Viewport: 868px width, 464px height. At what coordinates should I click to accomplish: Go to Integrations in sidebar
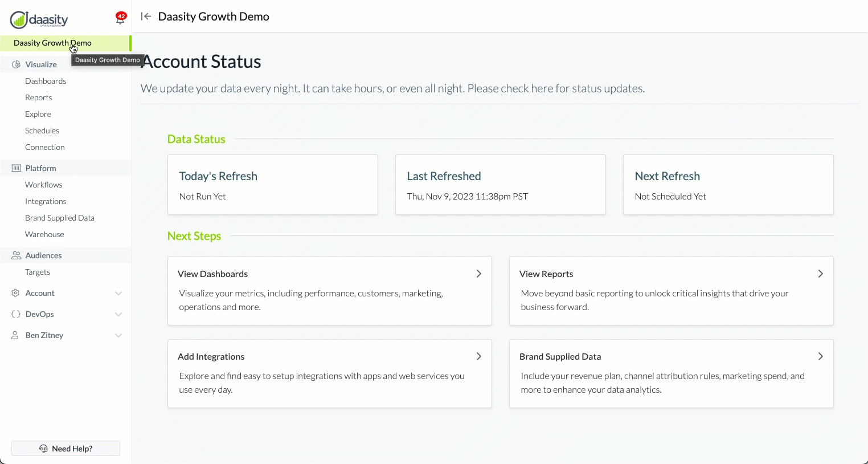tap(46, 201)
